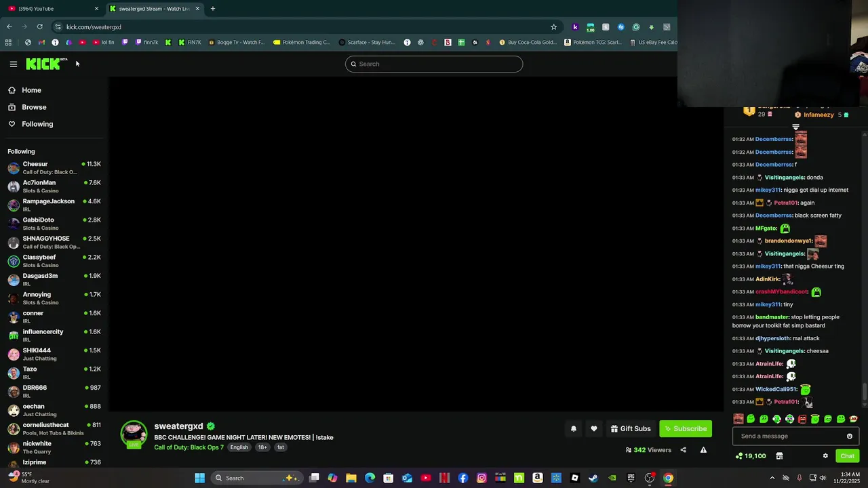
Task: Click WickedCali951 username in chat
Action: (x=776, y=390)
